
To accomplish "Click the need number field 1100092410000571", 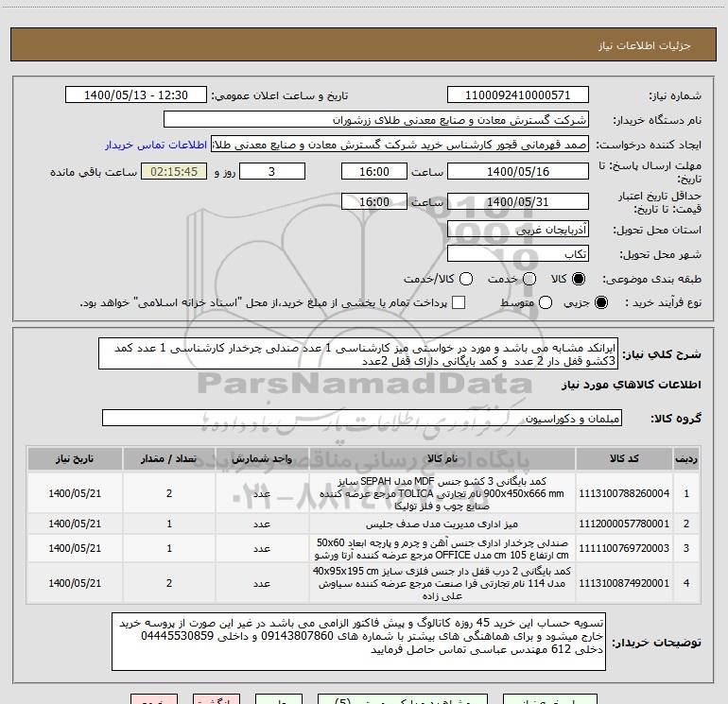I will pos(518,95).
